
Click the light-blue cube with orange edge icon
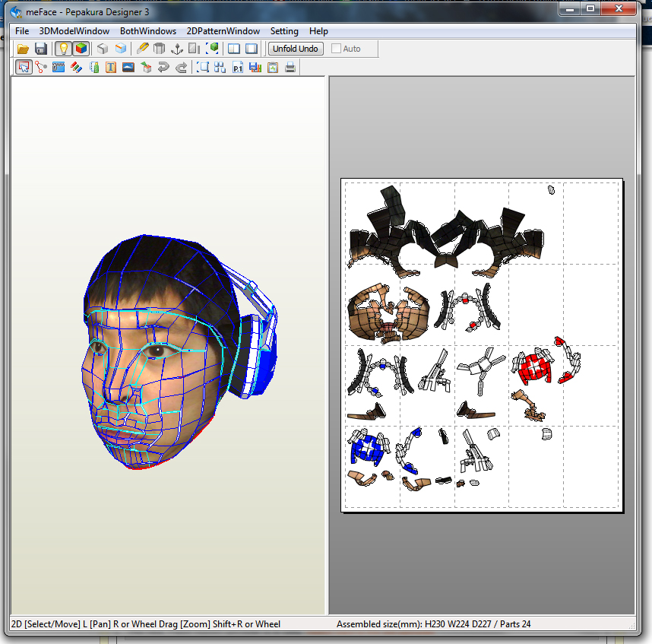click(x=121, y=49)
